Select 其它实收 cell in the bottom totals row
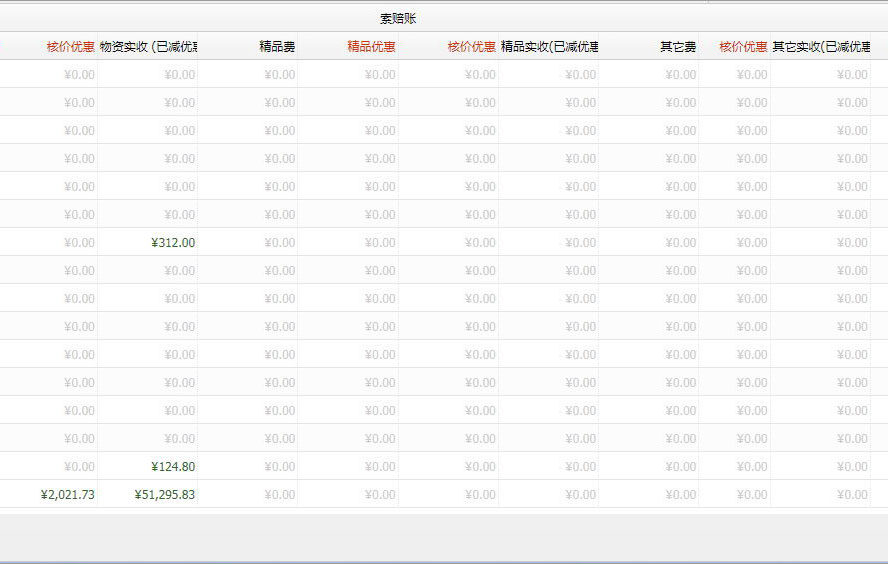Viewport: 888px width, 564px height. (852, 494)
